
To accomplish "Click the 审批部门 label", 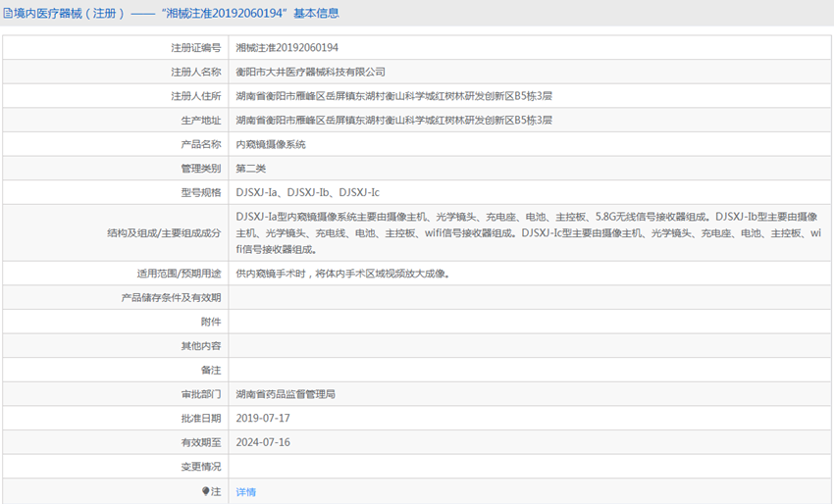I will [201, 394].
